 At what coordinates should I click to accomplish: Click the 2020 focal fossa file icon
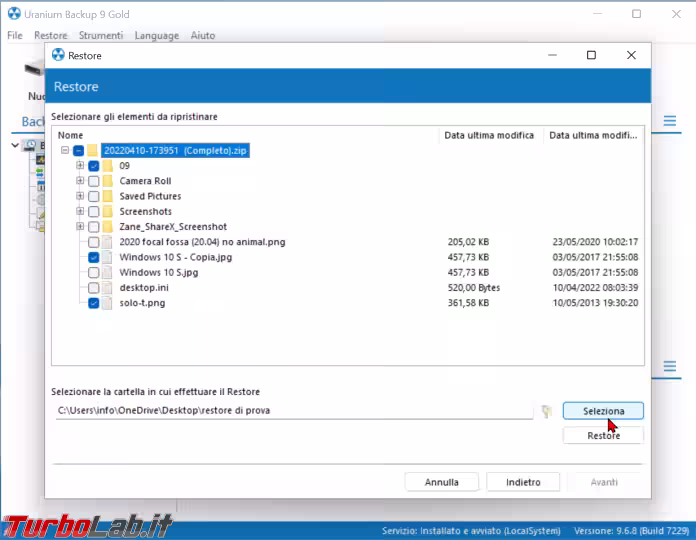point(107,242)
